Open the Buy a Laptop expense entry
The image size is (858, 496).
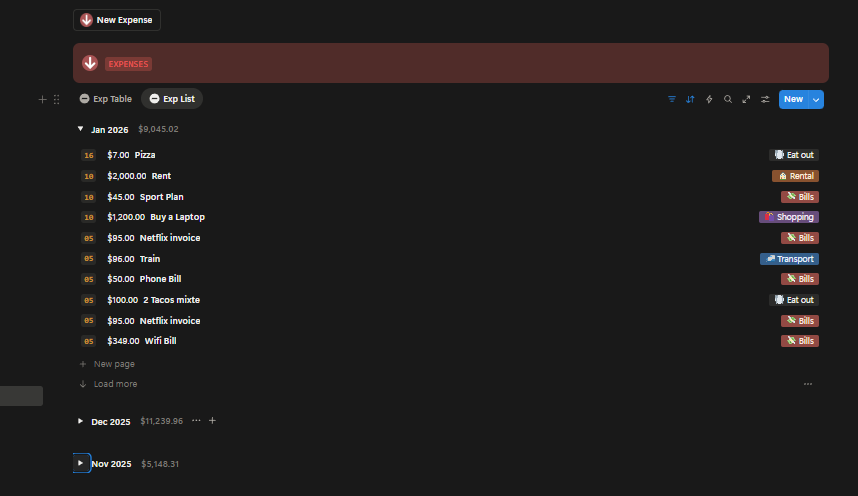pyautogui.click(x=177, y=217)
